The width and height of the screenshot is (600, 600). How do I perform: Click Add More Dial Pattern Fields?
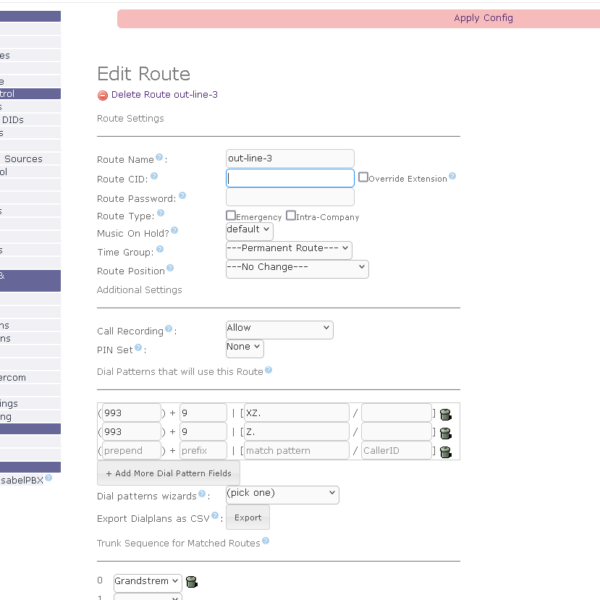point(168,472)
